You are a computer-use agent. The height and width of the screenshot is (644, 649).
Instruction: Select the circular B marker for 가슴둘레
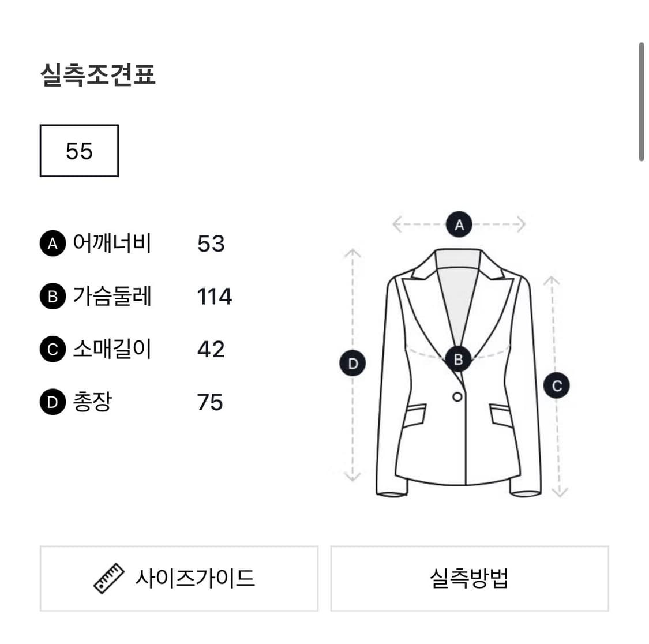52,296
